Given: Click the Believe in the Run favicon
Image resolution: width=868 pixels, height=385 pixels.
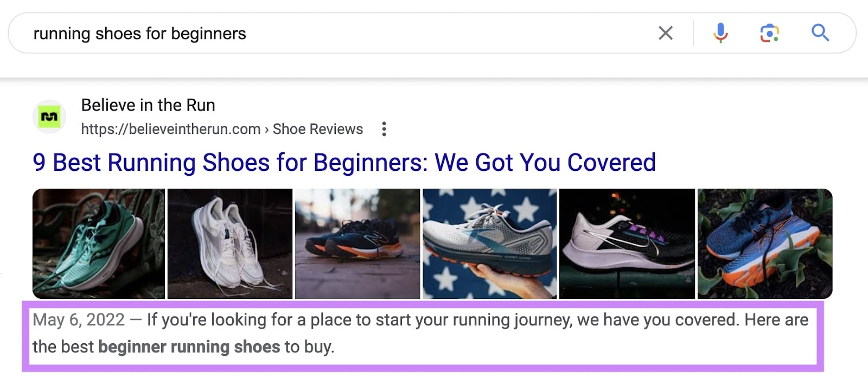Looking at the screenshot, I should tap(49, 116).
